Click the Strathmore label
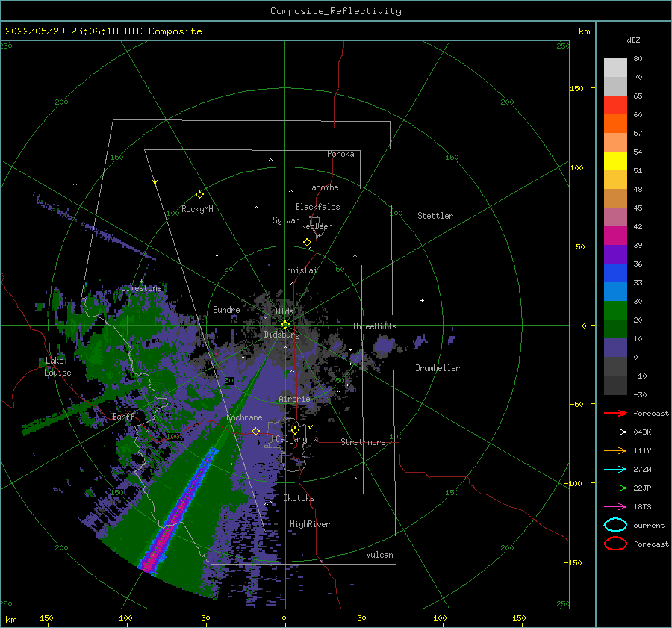The height and width of the screenshot is (628, 672). [x=363, y=442]
